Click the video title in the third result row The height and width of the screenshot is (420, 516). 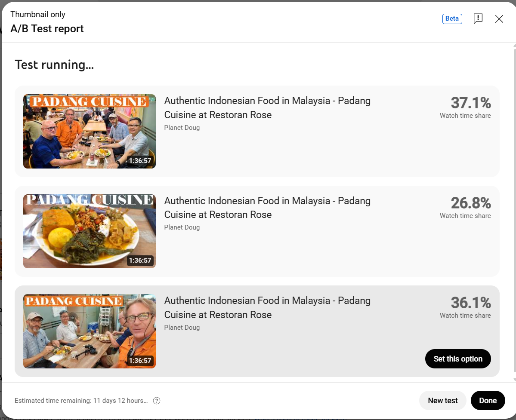[x=267, y=307]
